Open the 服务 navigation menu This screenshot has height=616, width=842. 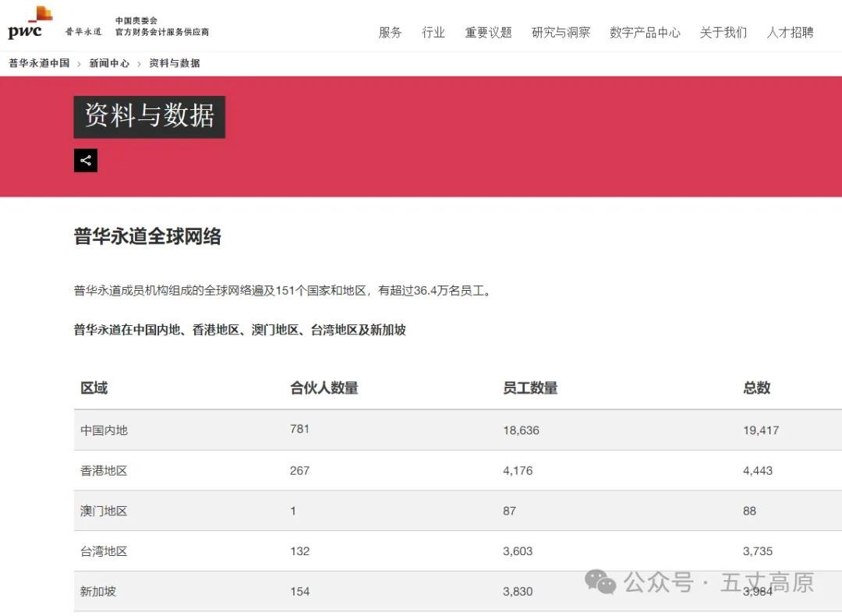[x=390, y=33]
